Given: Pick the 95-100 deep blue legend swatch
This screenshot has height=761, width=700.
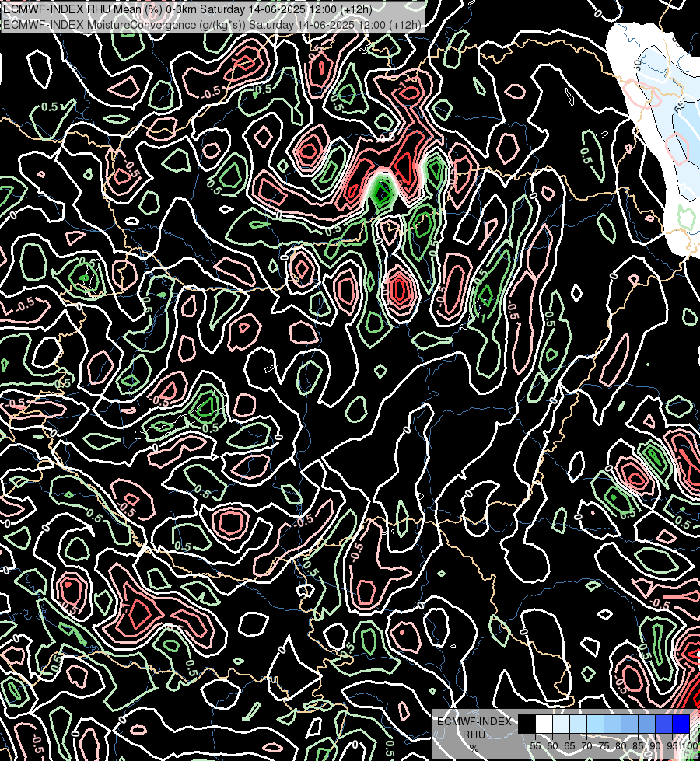Looking at the screenshot, I should (681, 724).
